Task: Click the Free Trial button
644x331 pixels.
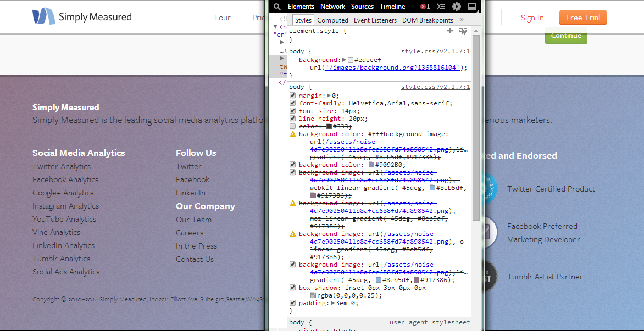Action: pyautogui.click(x=583, y=18)
